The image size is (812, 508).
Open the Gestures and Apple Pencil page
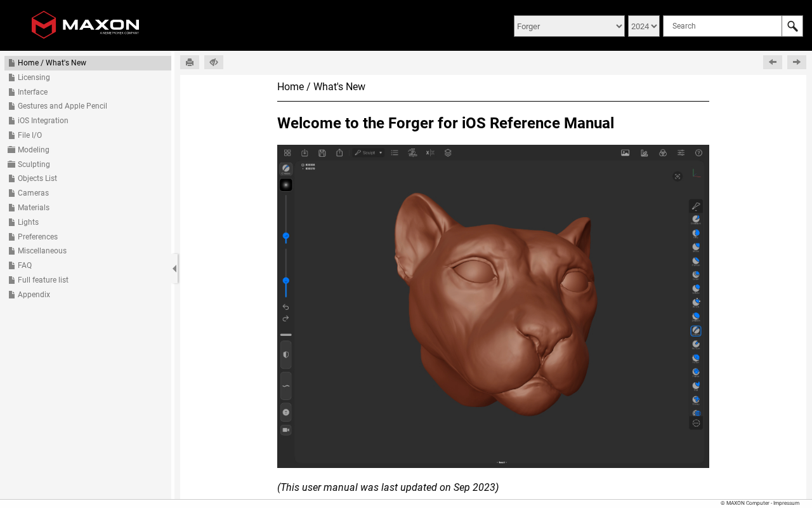(x=62, y=106)
